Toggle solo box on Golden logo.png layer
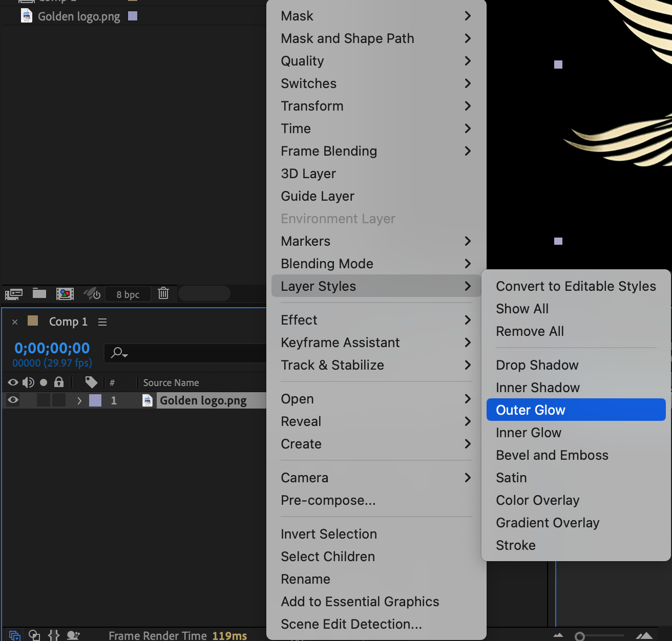Screen dimensions: 672x641 pos(44,400)
